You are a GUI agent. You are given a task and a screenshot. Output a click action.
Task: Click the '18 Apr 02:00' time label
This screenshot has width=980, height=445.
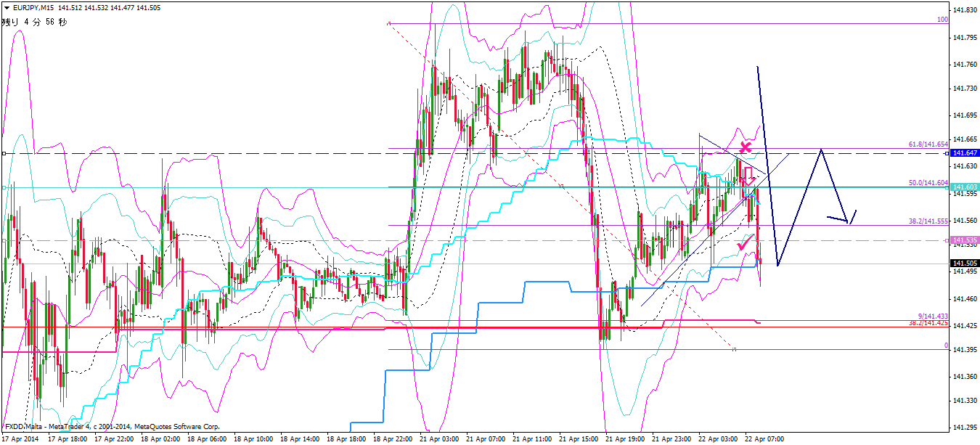pyautogui.click(x=160, y=439)
